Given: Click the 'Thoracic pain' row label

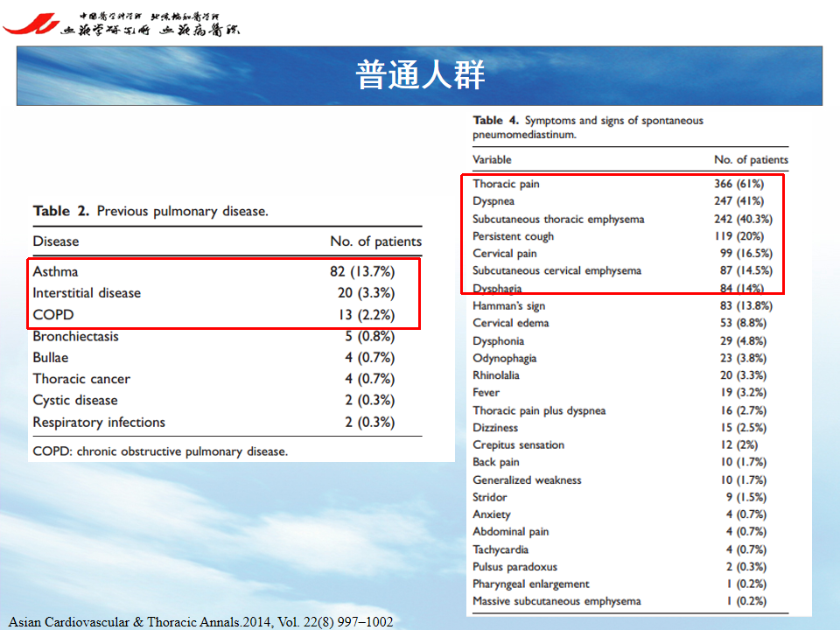Looking at the screenshot, I should (506, 184).
